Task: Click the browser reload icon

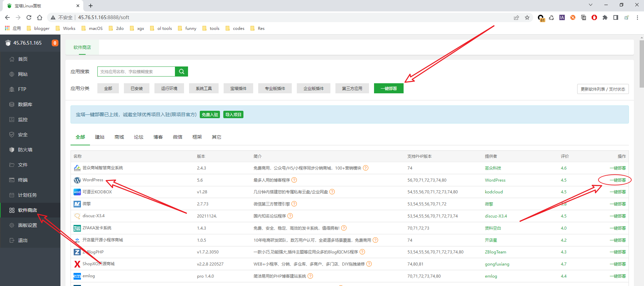Action: tap(29, 17)
